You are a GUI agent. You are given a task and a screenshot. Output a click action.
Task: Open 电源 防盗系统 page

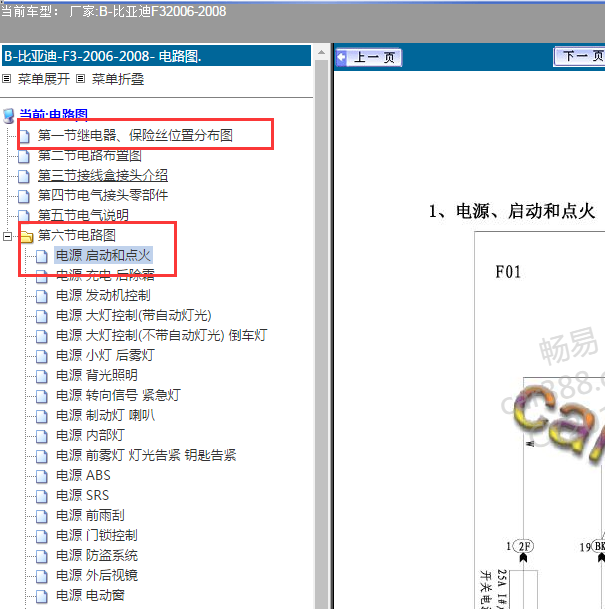[97, 555]
